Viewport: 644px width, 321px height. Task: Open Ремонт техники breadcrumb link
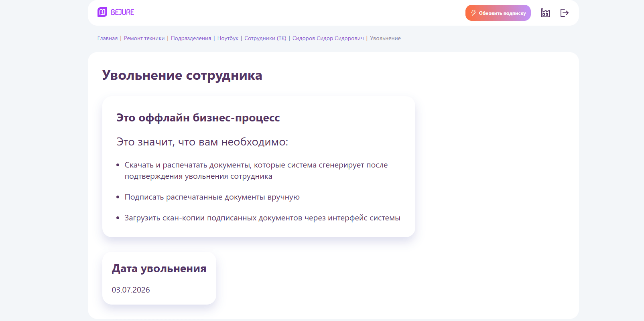tap(144, 38)
